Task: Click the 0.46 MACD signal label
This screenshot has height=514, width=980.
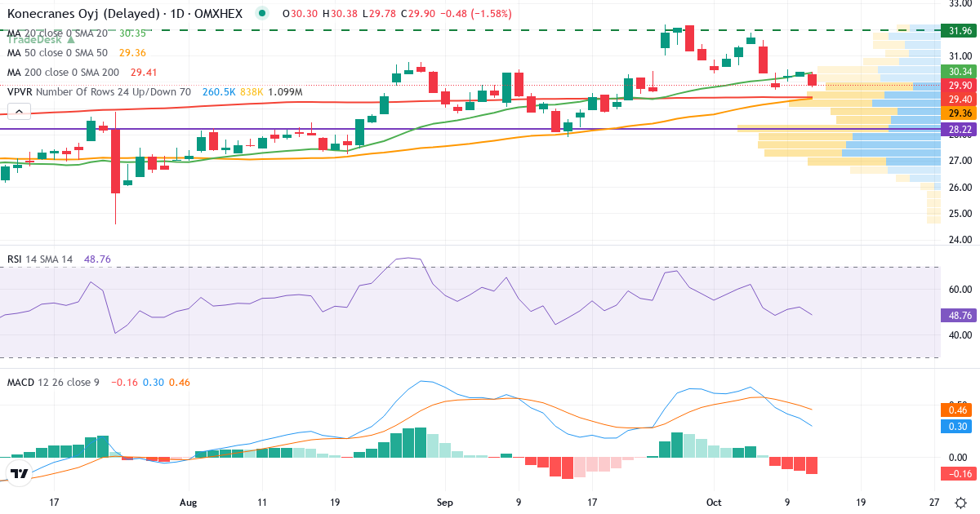Action: tap(958, 410)
